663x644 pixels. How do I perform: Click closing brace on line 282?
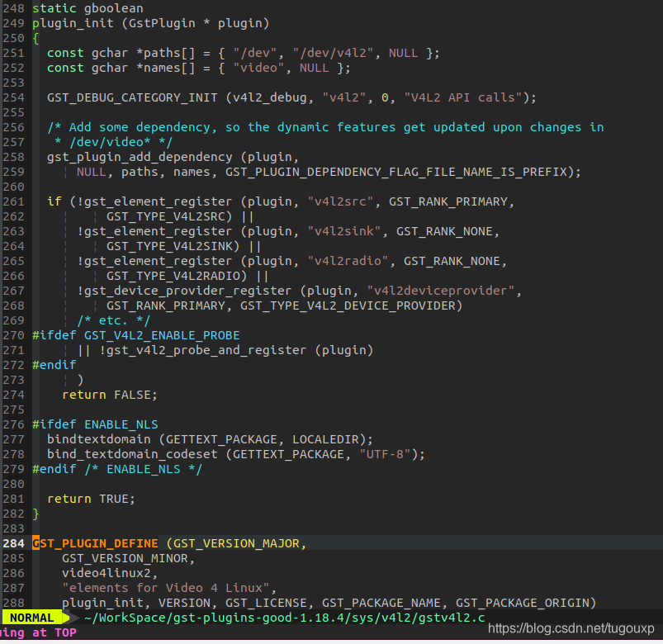[x=36, y=514]
